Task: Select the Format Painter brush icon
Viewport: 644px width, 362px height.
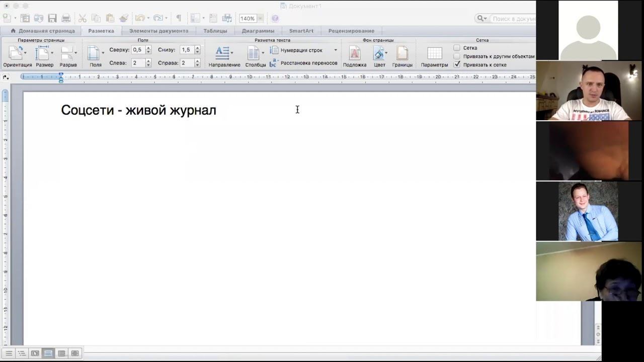Action: coord(124,18)
